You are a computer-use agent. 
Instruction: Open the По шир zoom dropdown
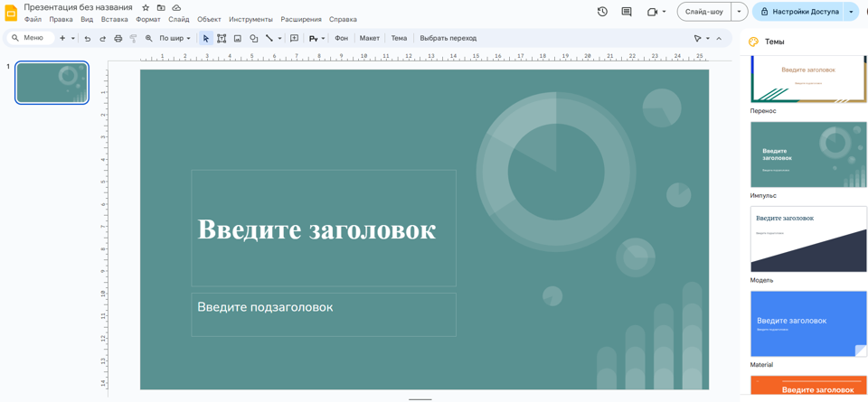pos(175,39)
